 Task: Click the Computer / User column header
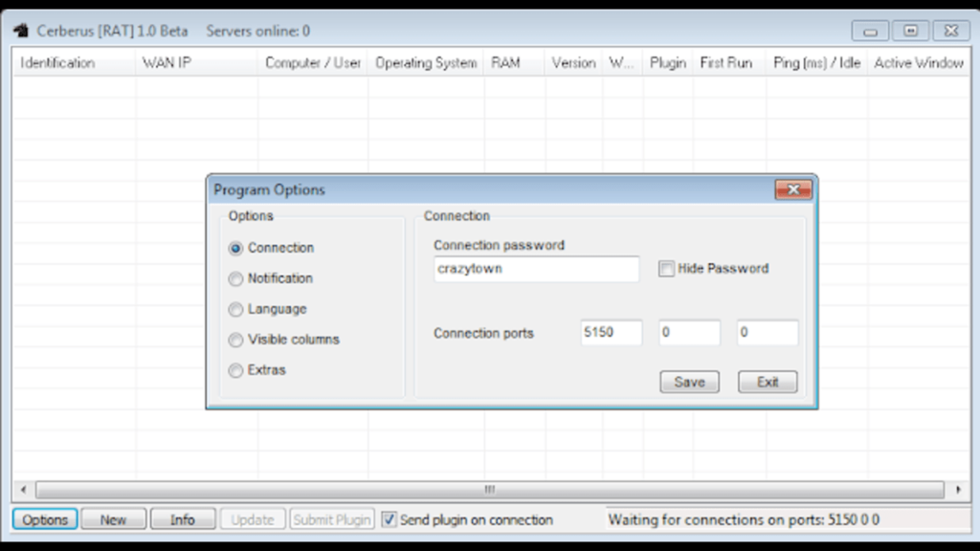313,63
